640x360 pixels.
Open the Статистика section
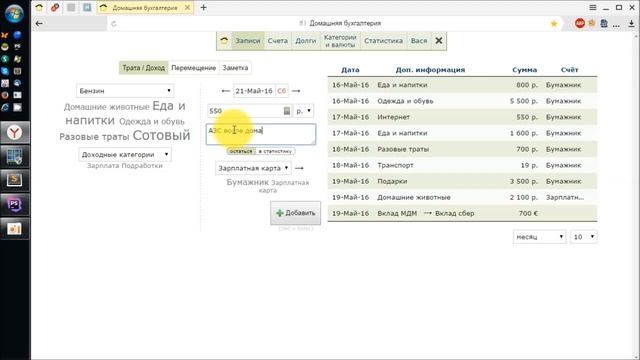coord(383,41)
